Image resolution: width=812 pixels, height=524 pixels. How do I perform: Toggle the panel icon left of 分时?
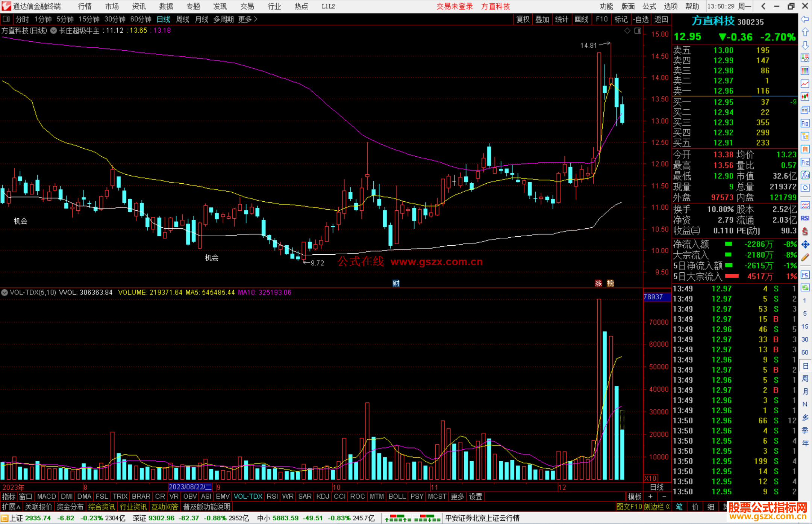click(6, 19)
